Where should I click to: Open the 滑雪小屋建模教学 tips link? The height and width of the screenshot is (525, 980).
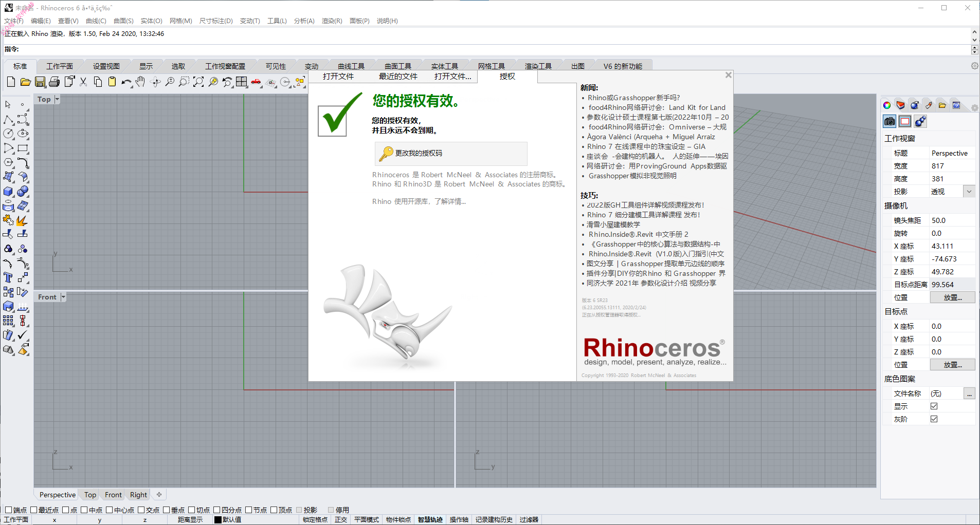613,224
